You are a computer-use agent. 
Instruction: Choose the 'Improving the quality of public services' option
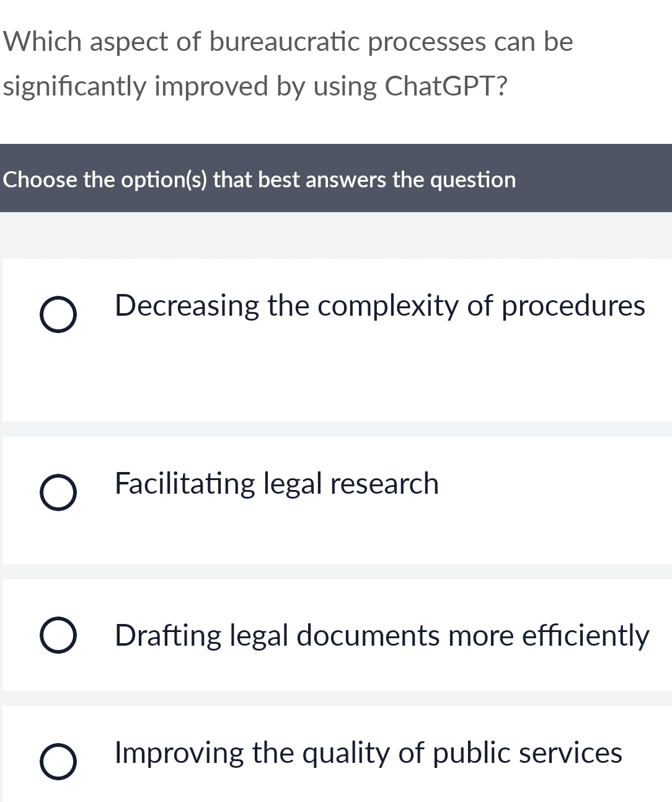tap(368, 754)
